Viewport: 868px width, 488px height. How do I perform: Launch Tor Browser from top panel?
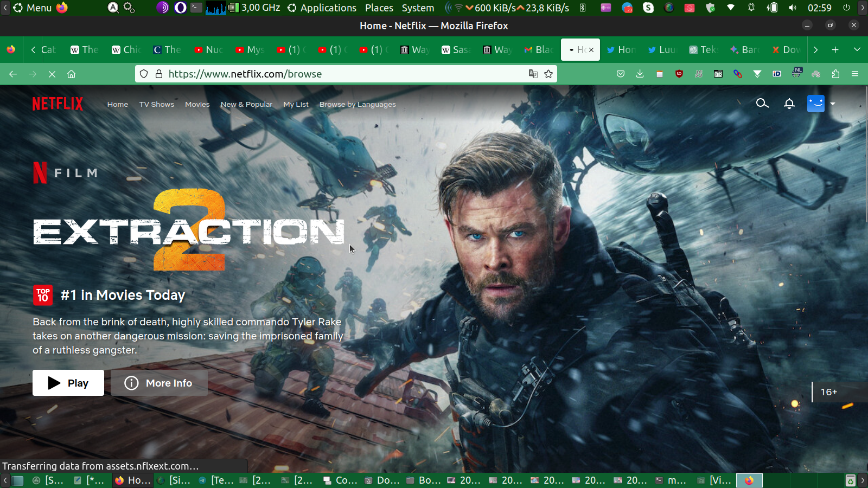click(x=162, y=8)
